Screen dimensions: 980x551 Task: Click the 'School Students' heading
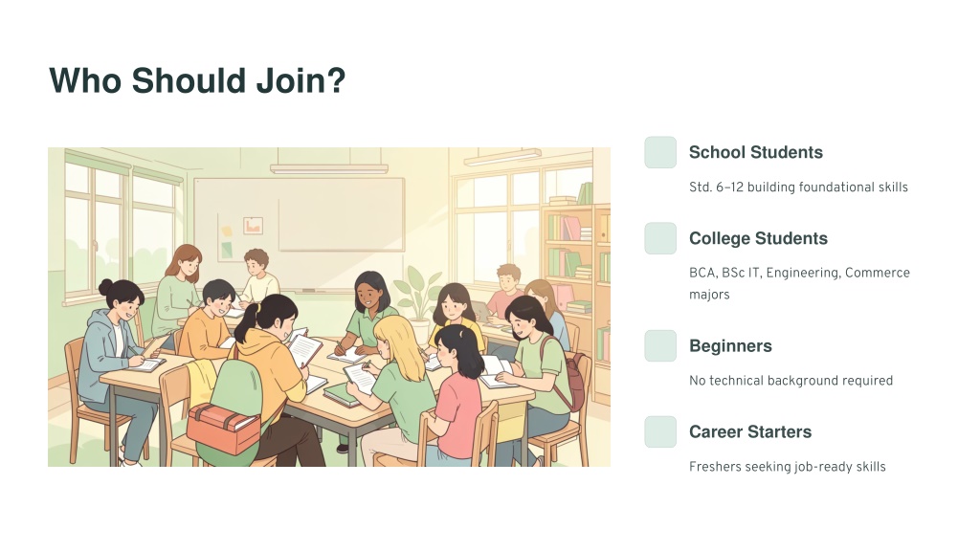tap(756, 152)
